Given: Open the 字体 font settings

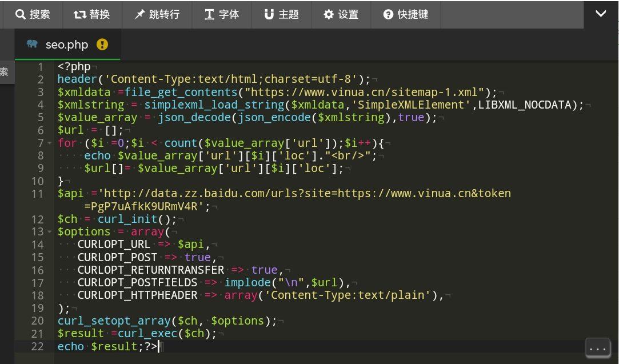Looking at the screenshot, I should coord(221,15).
